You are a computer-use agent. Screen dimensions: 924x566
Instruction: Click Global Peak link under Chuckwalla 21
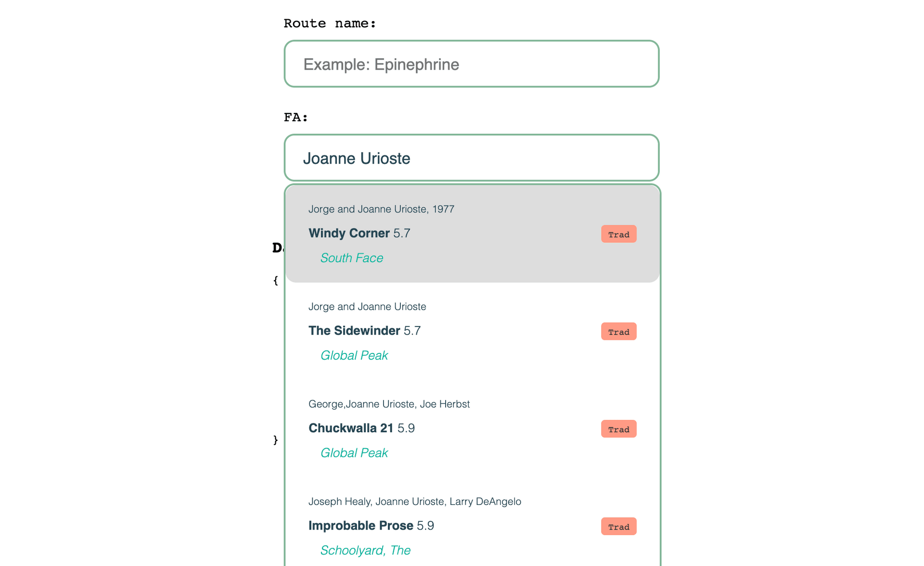(355, 453)
